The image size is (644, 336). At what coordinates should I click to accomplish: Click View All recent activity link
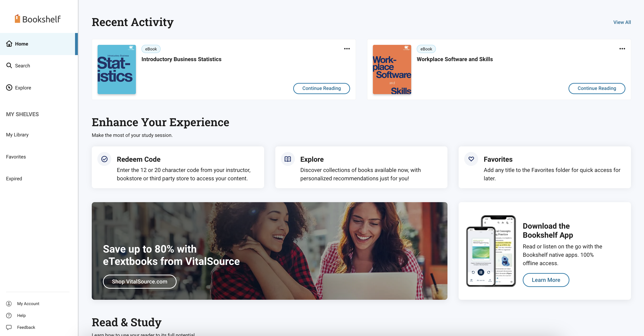[x=622, y=22]
